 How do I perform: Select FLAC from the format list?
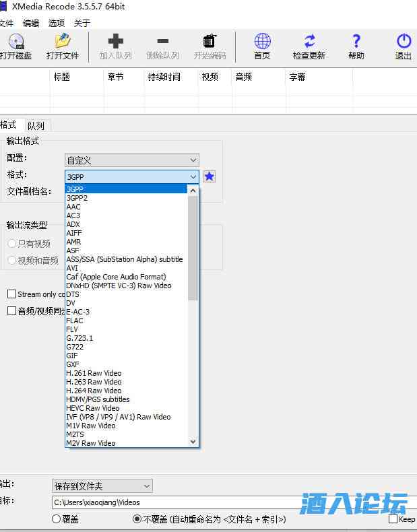tap(75, 321)
